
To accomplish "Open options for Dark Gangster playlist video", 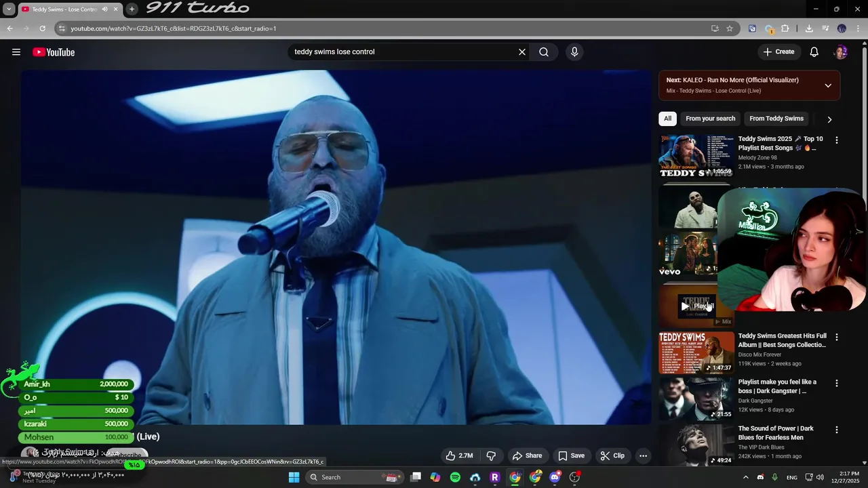I will pyautogui.click(x=836, y=383).
